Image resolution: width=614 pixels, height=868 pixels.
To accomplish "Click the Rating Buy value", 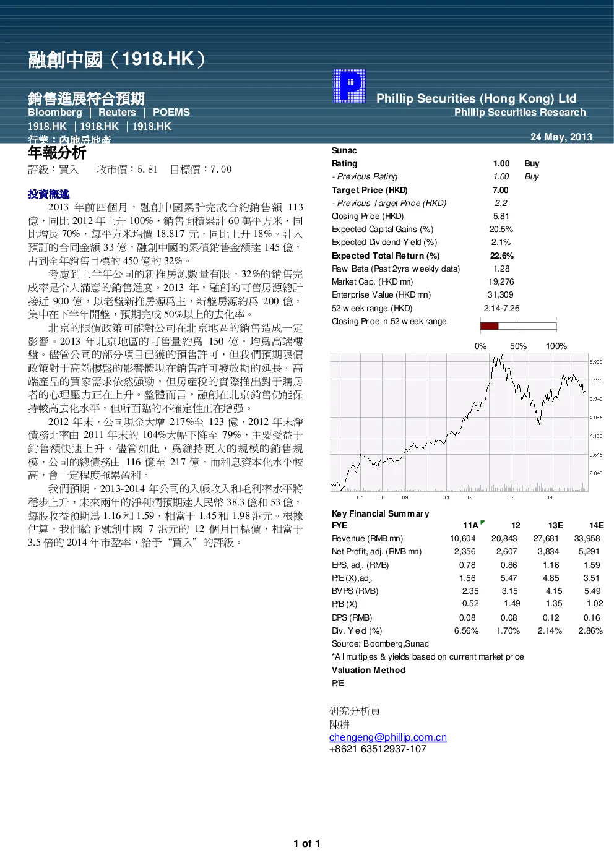I will [x=532, y=164].
